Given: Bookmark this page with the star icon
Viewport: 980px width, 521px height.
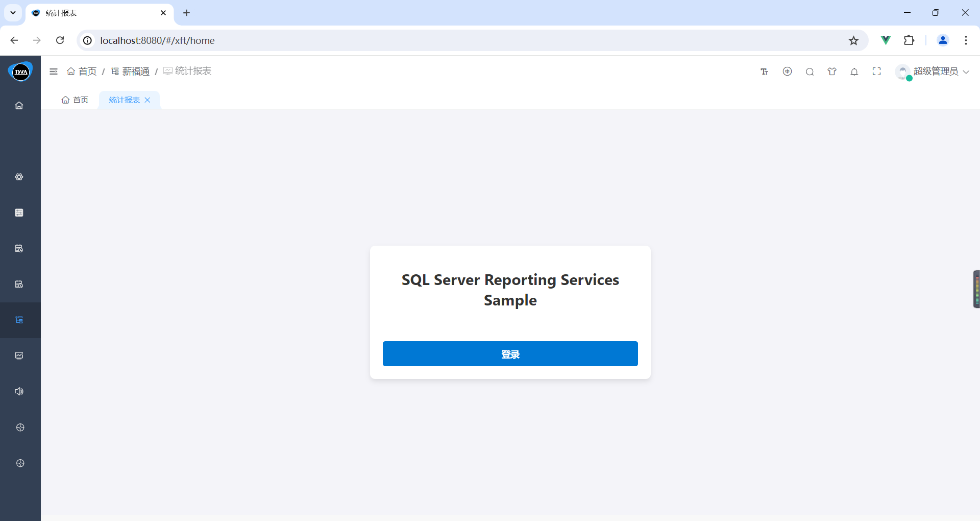Looking at the screenshot, I should tap(853, 40).
